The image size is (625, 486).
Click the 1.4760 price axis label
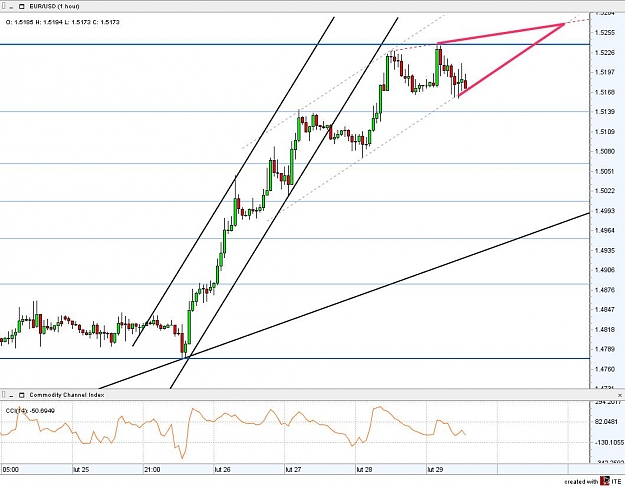pos(603,369)
